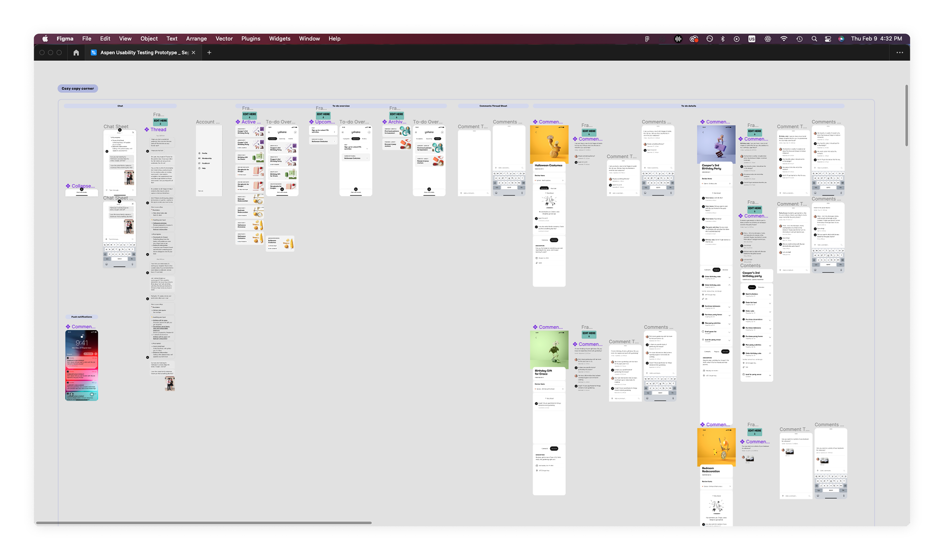Screen dimensions: 944x560
Task: Select the lock screen push notification frame
Action: click(x=82, y=365)
